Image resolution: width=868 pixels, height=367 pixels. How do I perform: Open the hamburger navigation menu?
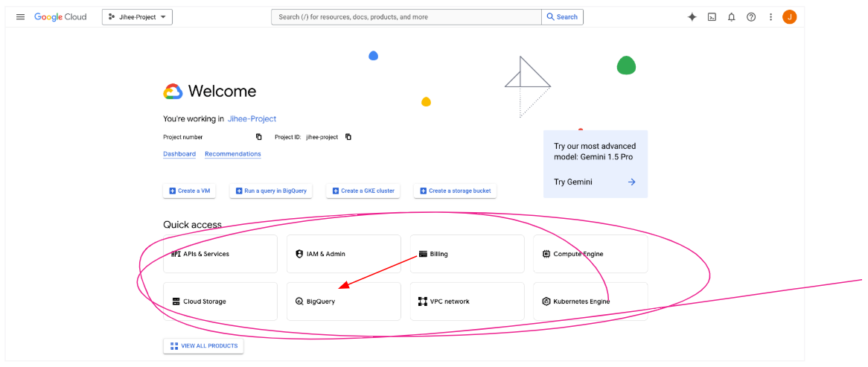[x=21, y=17]
